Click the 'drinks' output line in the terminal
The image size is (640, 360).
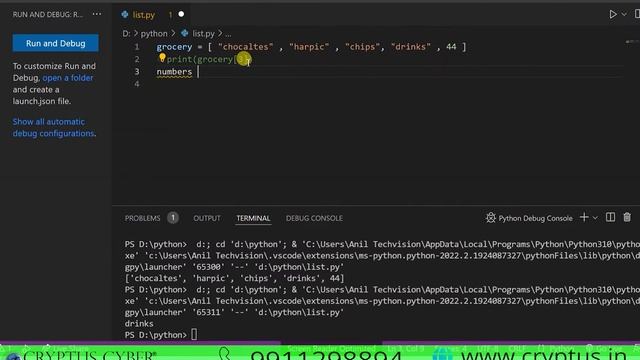[x=139, y=324]
